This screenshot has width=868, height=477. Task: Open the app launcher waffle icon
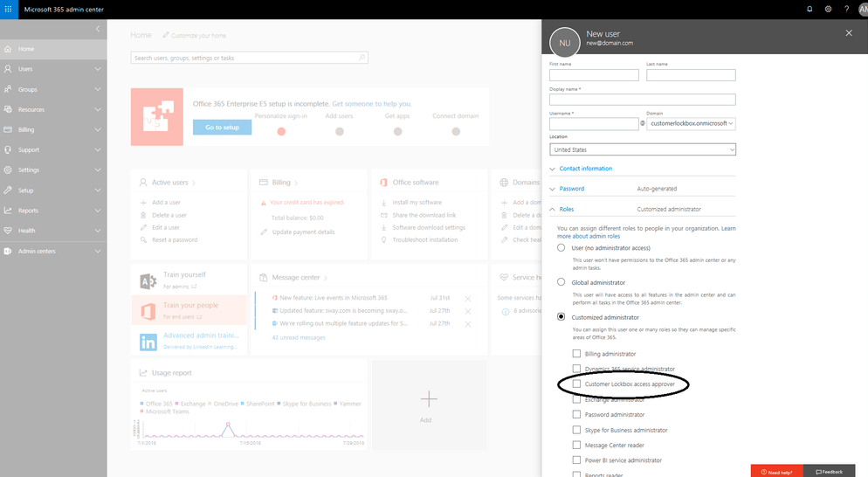coord(9,9)
